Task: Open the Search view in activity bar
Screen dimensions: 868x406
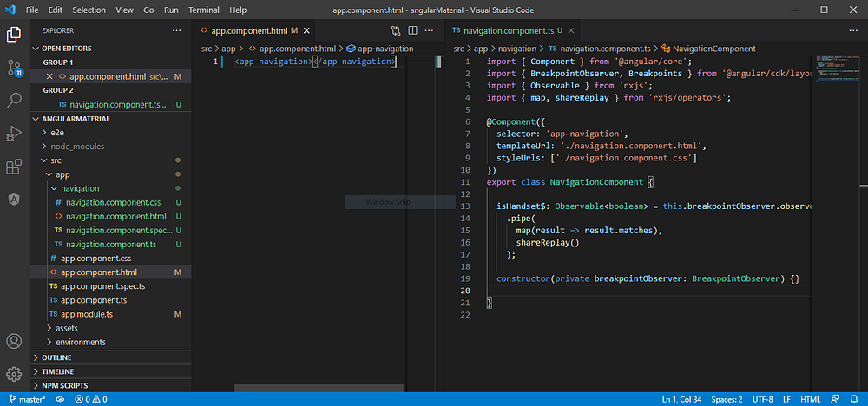Action: 14,101
